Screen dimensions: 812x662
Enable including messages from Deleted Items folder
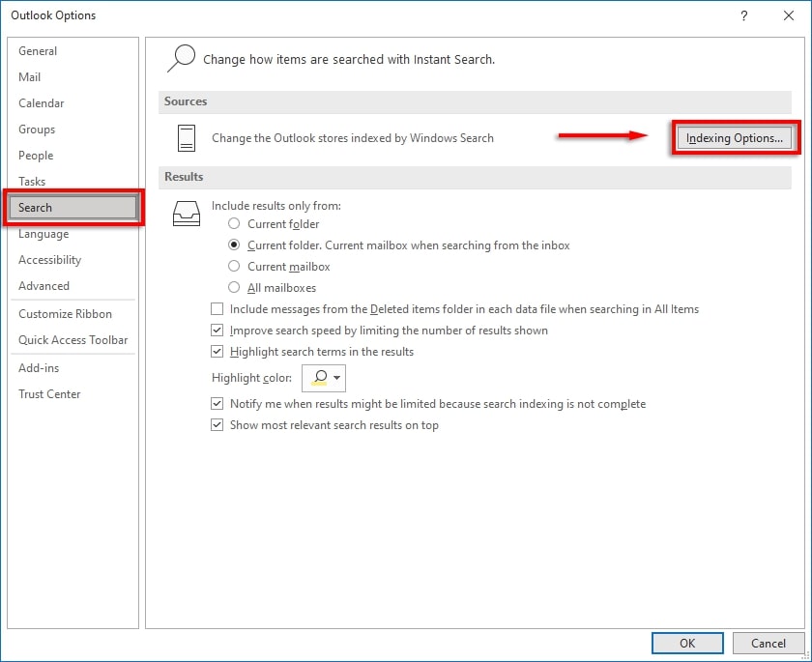(x=217, y=308)
